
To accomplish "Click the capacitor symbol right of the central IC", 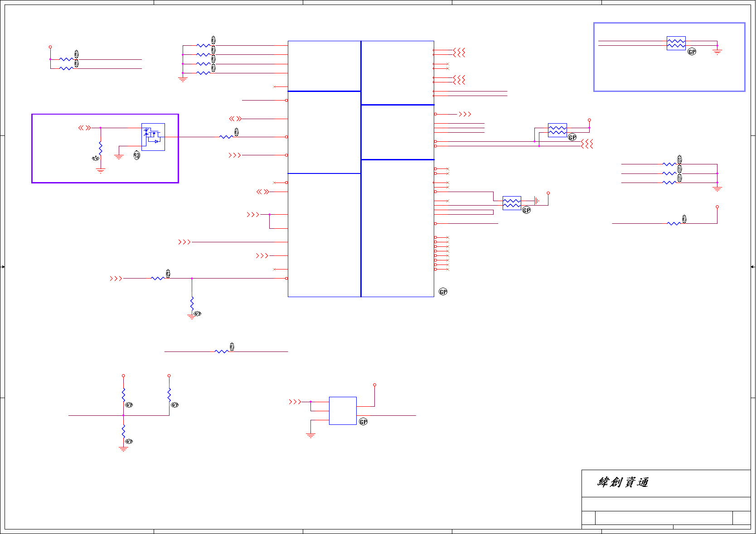I will [537, 201].
